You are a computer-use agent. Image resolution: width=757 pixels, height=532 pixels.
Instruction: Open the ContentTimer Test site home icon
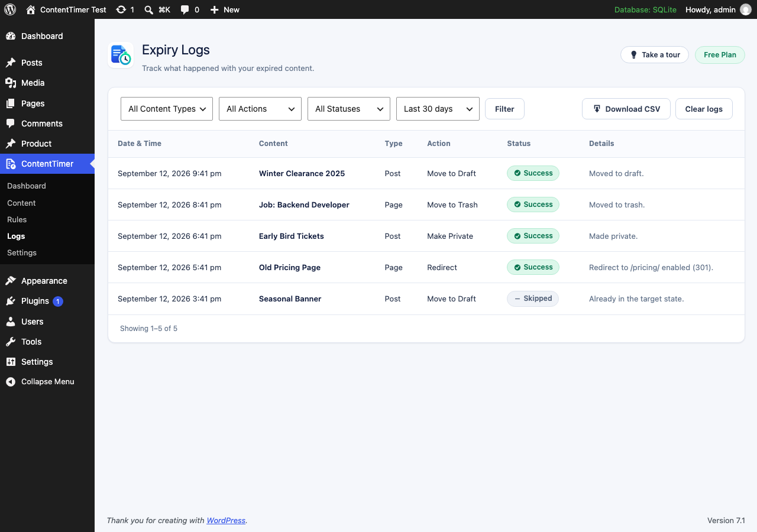[x=31, y=9]
